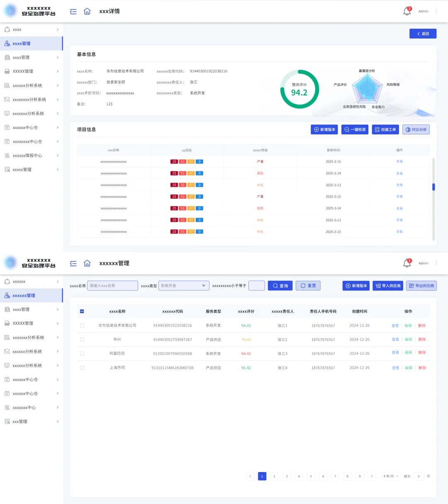
Task: Click the 返回 back button
Action: point(423,34)
